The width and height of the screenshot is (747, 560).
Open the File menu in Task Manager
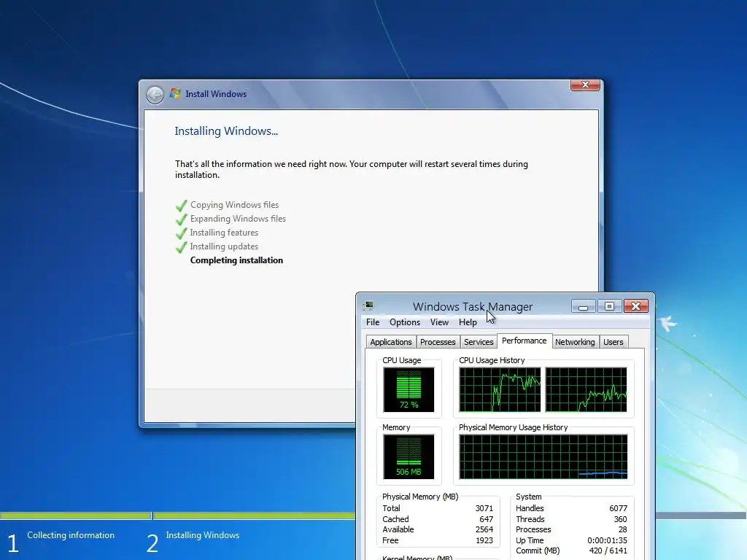(373, 322)
